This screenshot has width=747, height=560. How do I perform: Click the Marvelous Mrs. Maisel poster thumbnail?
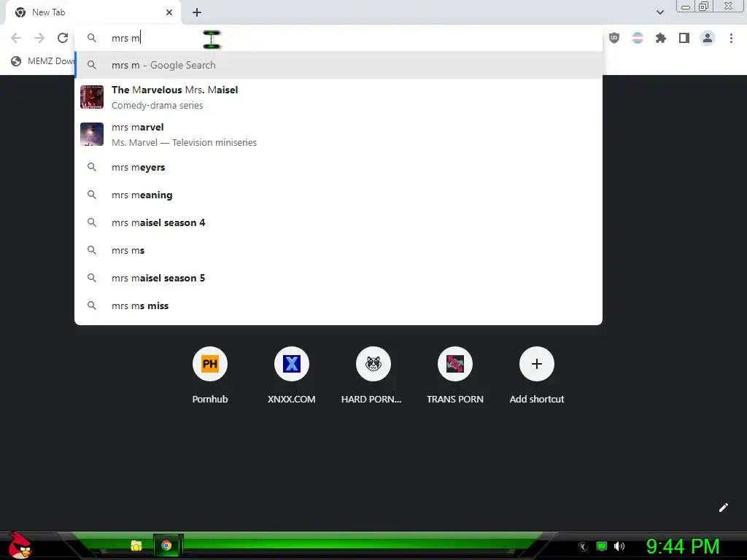92,97
